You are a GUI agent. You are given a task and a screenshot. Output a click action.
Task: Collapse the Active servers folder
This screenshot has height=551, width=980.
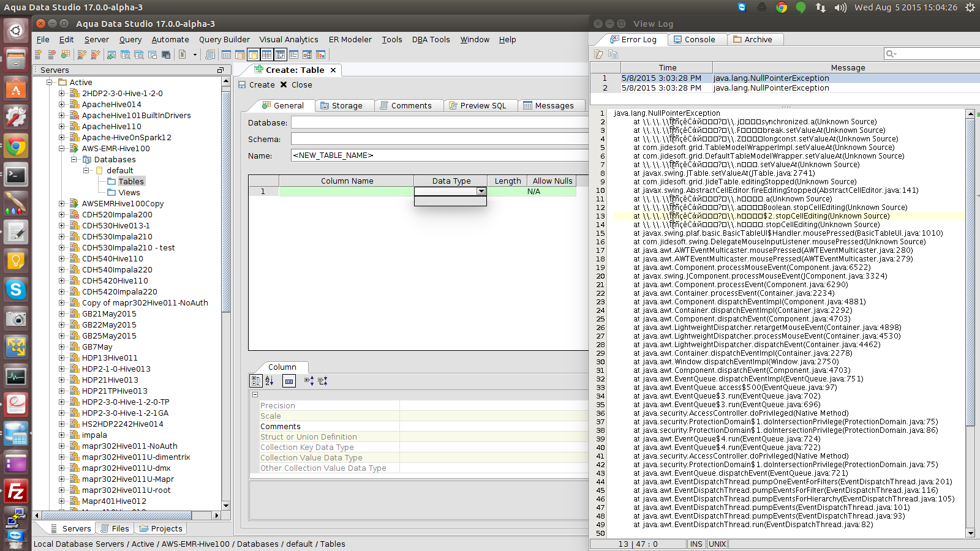50,82
